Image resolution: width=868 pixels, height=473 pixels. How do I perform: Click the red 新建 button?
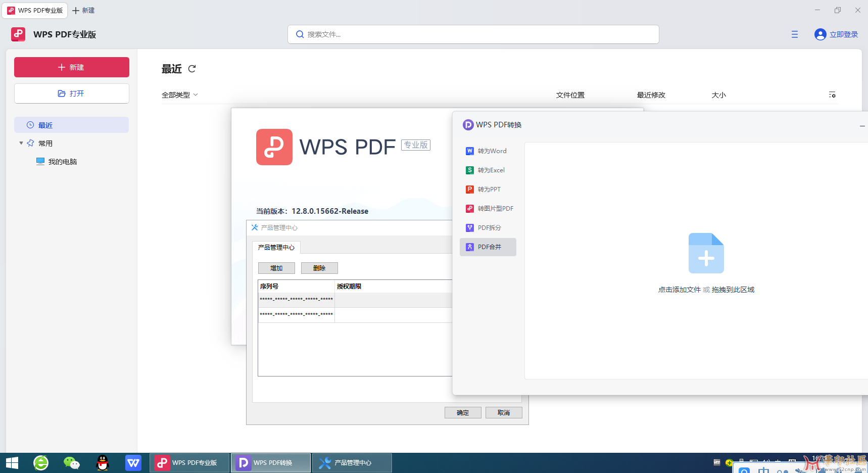(72, 67)
